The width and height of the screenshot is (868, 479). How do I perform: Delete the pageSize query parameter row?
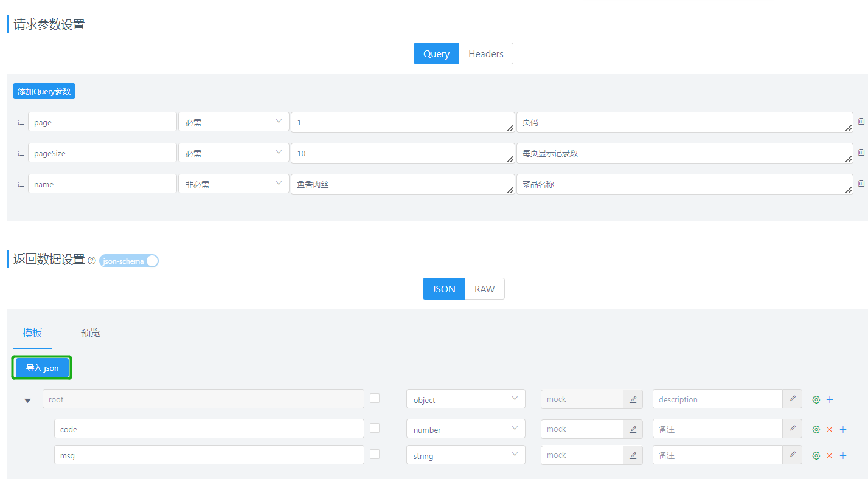pos(861,153)
